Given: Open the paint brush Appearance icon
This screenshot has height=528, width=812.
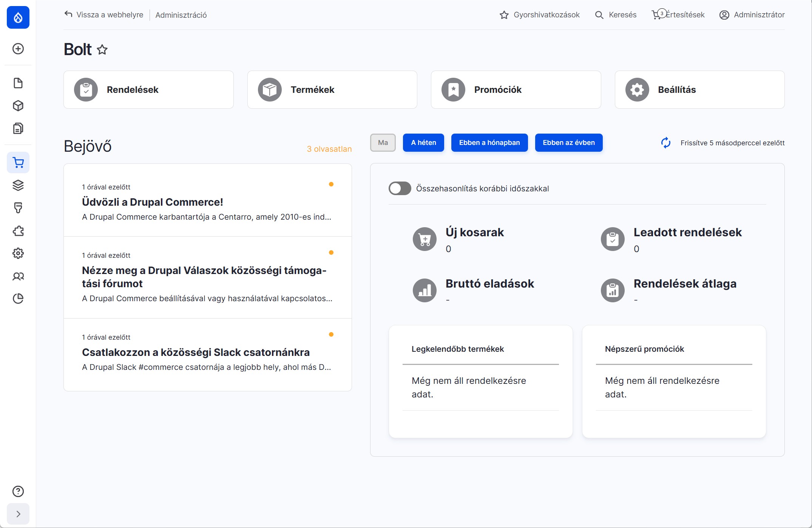Looking at the screenshot, I should [18, 208].
